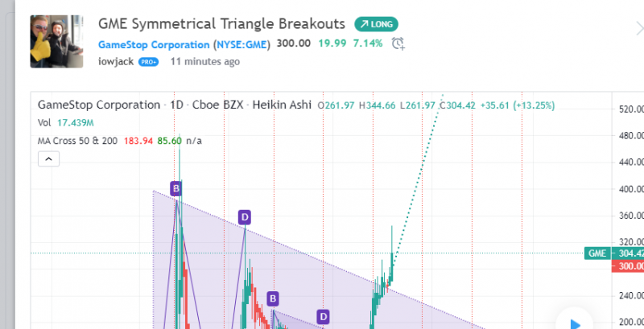
Task: Go to next idea with right chevron
Action: coord(636,28)
